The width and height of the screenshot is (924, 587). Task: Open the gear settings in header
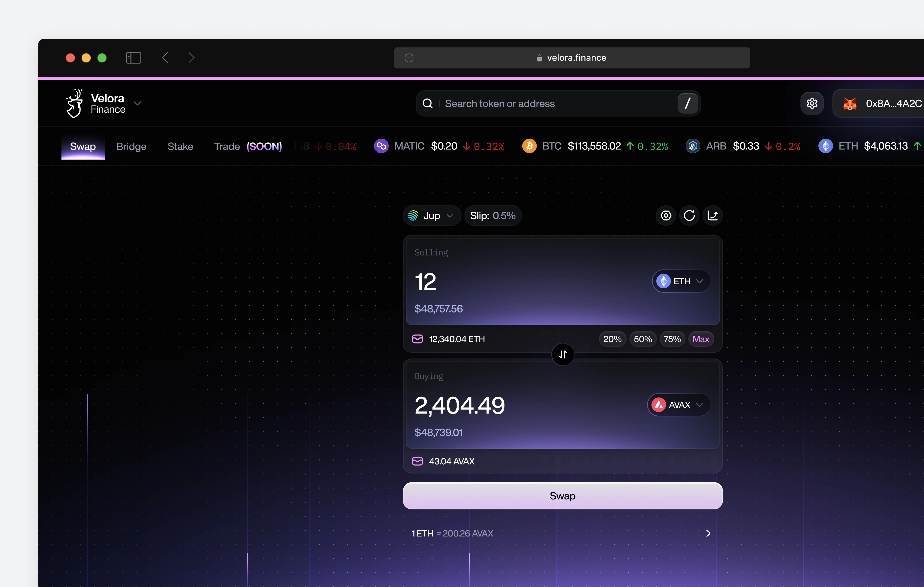coord(812,103)
